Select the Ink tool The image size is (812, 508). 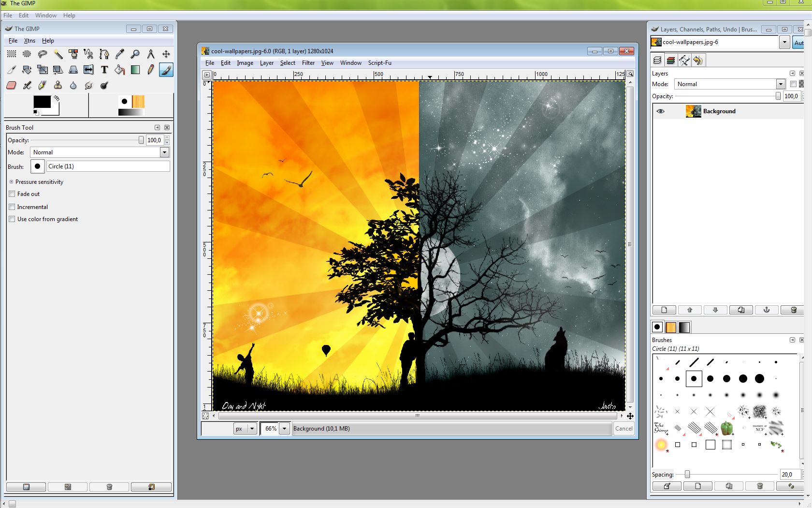[43, 85]
